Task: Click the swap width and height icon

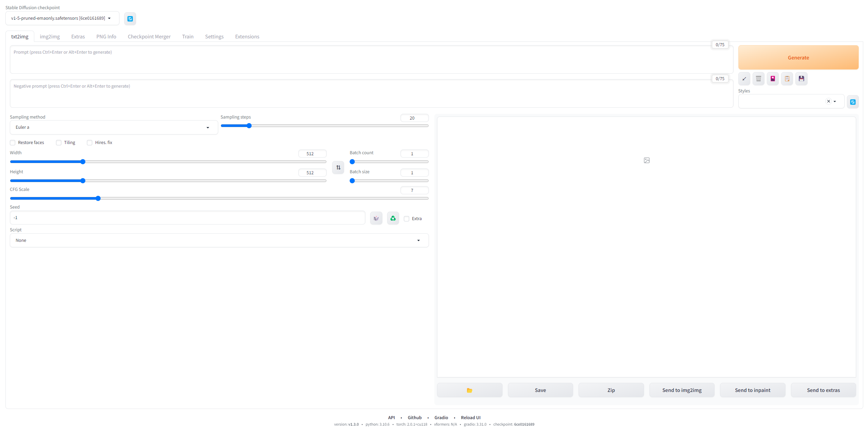Action: tap(338, 167)
